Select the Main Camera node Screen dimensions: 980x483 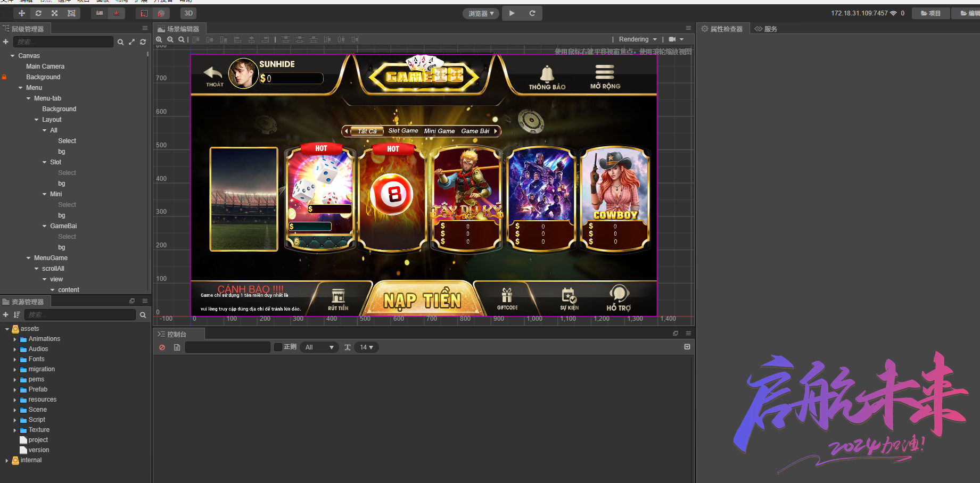point(45,66)
